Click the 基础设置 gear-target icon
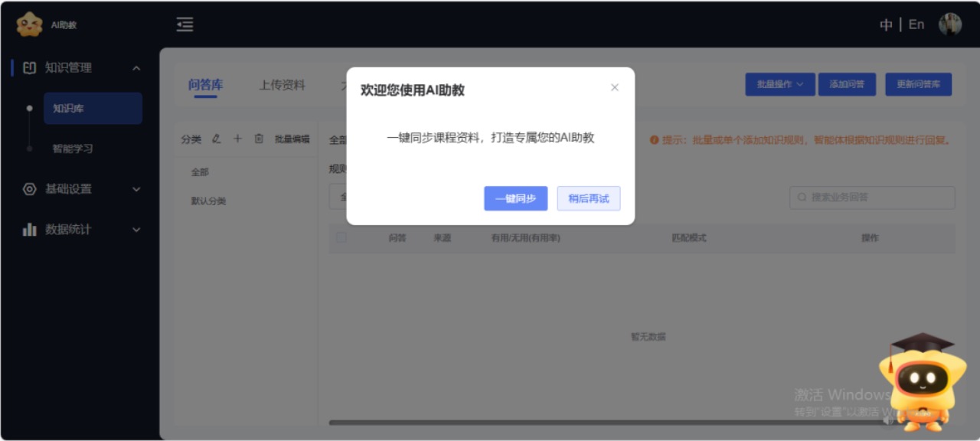 point(30,189)
